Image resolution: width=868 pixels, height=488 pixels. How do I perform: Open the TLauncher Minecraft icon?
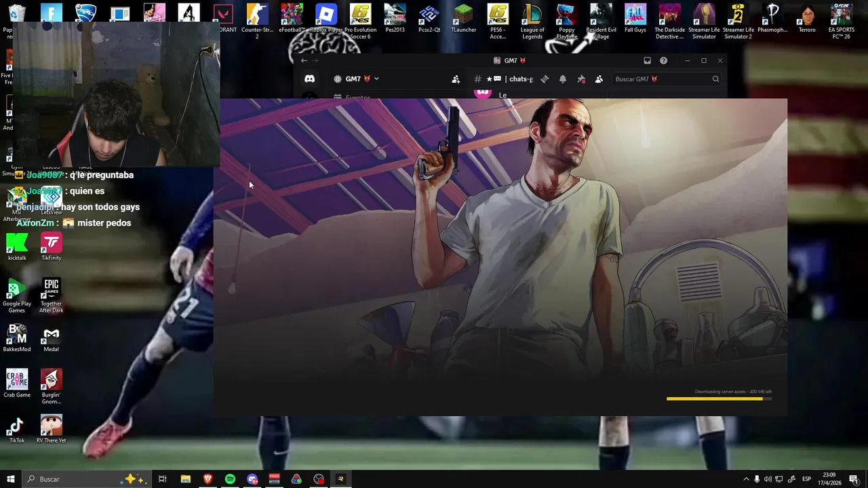pos(463,18)
